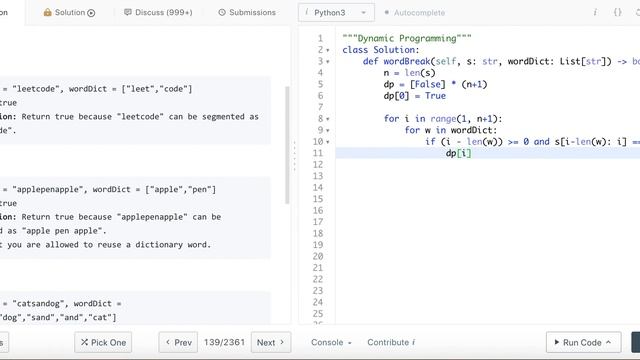
Task: Click the 139/2361 problem counter
Action: [224, 342]
